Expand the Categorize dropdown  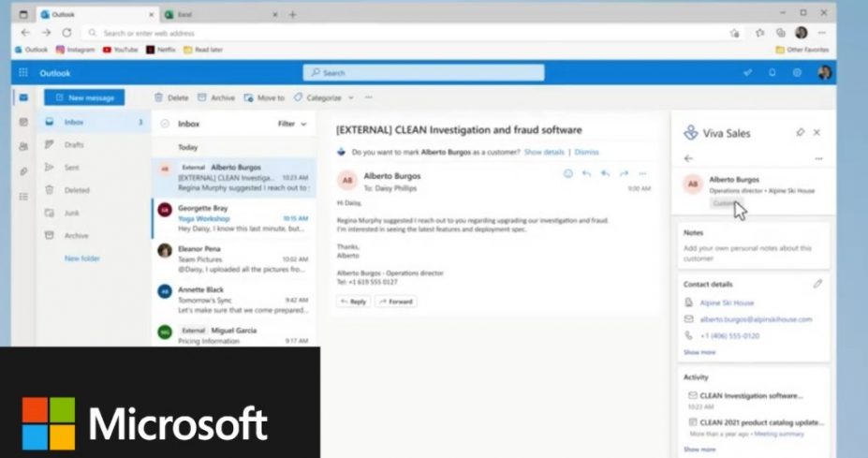(324, 97)
